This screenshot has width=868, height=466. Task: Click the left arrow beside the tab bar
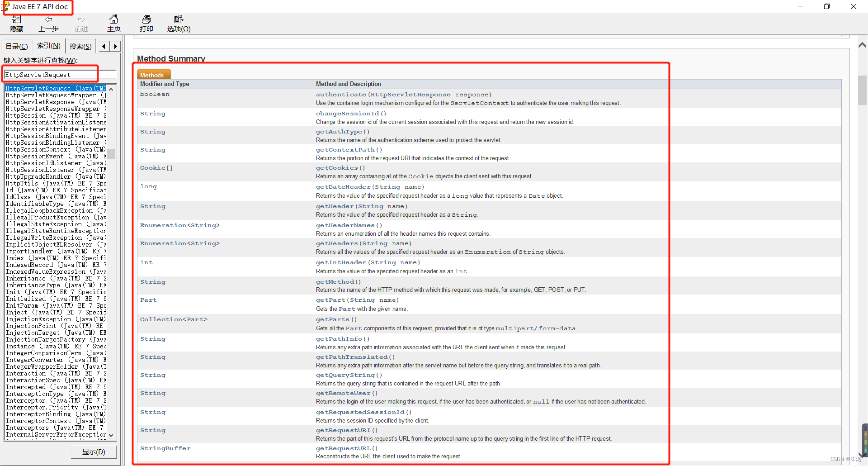104,46
